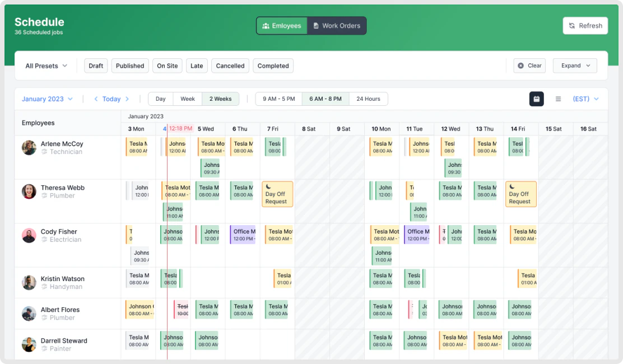The width and height of the screenshot is (623, 364).
Task: Expand the (EST) timezone dropdown
Action: pos(585,99)
